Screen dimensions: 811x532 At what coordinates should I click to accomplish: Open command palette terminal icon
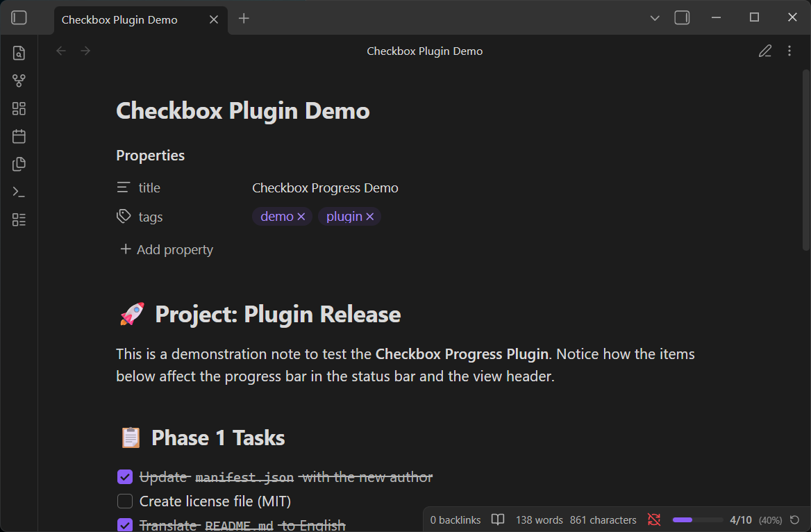tap(19, 192)
